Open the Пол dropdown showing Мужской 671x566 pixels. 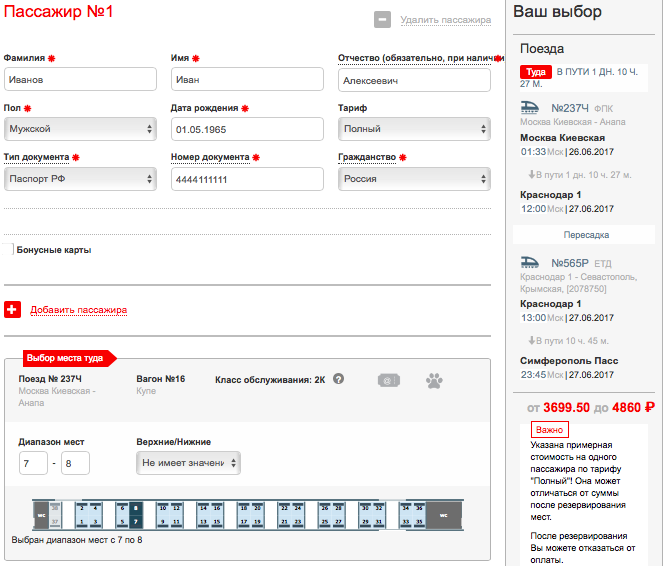coord(80,129)
